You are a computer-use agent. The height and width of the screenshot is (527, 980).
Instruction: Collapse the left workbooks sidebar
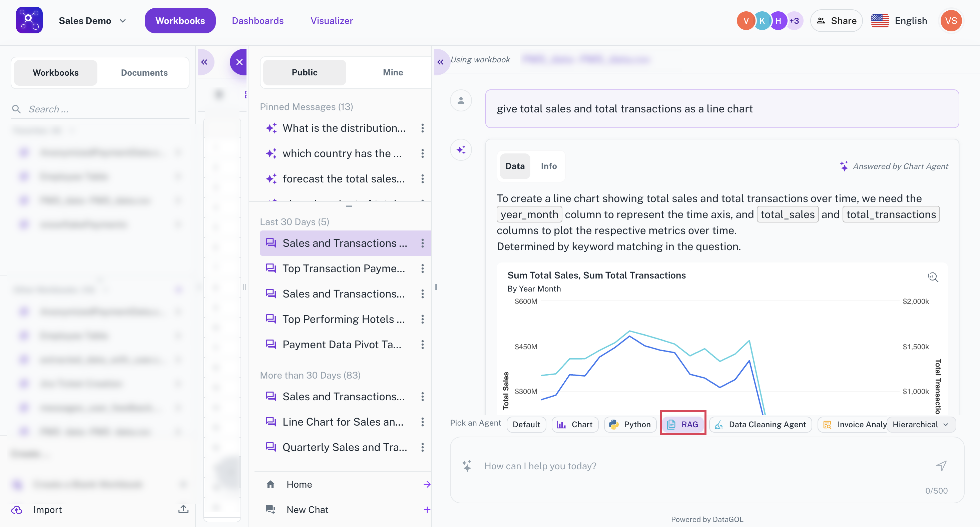[204, 62]
